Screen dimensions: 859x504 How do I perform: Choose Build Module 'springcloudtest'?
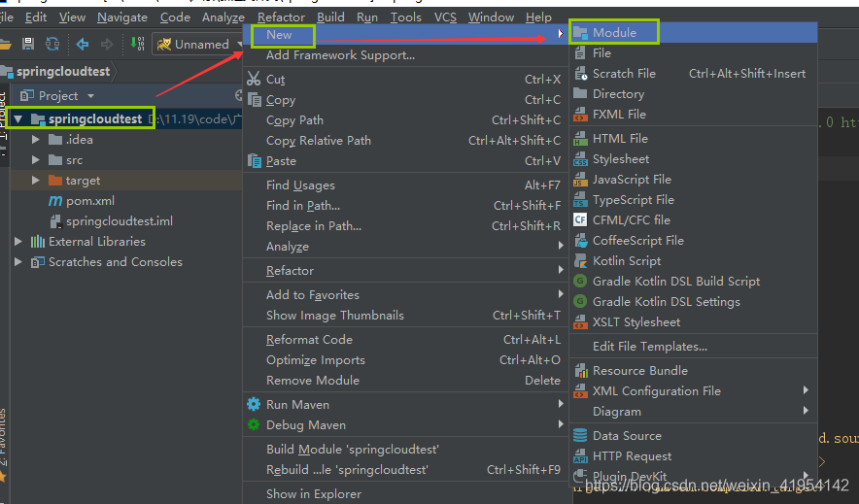pos(405,450)
